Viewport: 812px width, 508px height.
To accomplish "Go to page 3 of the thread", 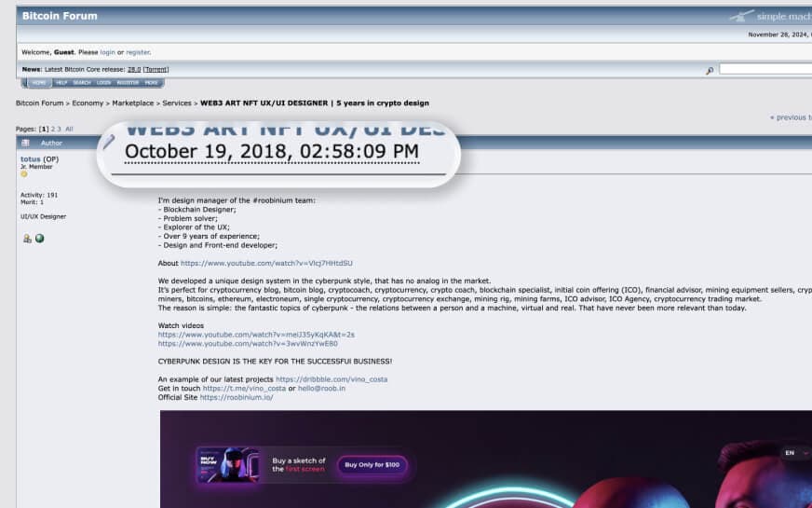I will coord(59,129).
